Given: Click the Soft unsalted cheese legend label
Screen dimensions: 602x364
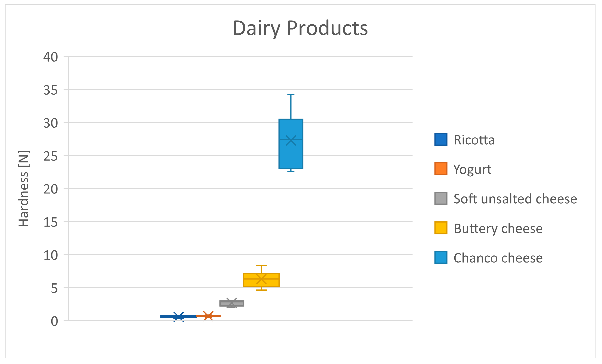Looking at the screenshot, I should coord(515,199).
